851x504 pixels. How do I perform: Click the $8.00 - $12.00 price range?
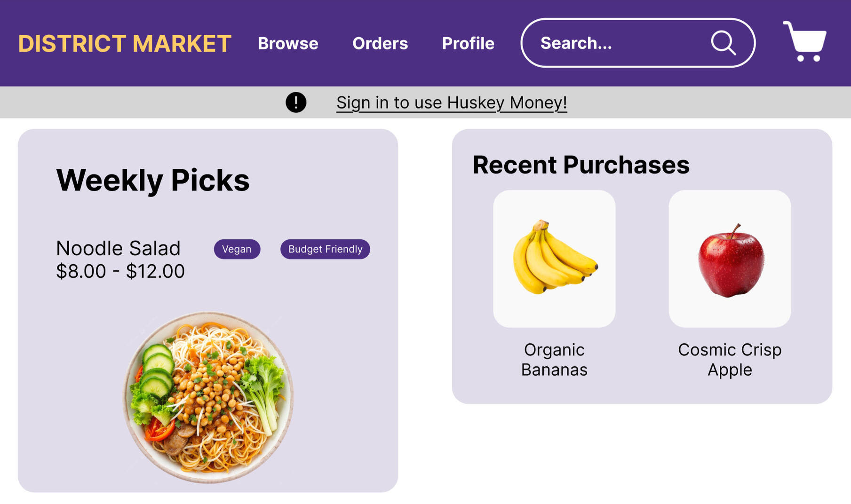120,271
